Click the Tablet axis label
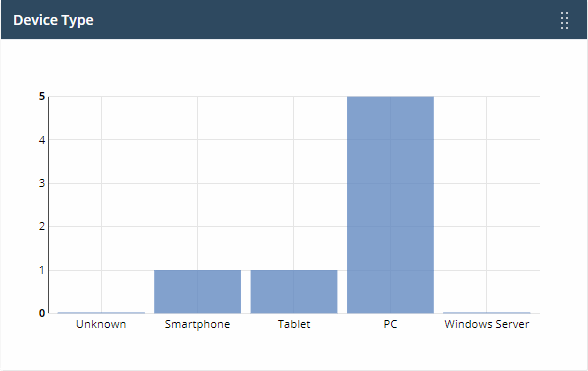 (x=294, y=324)
